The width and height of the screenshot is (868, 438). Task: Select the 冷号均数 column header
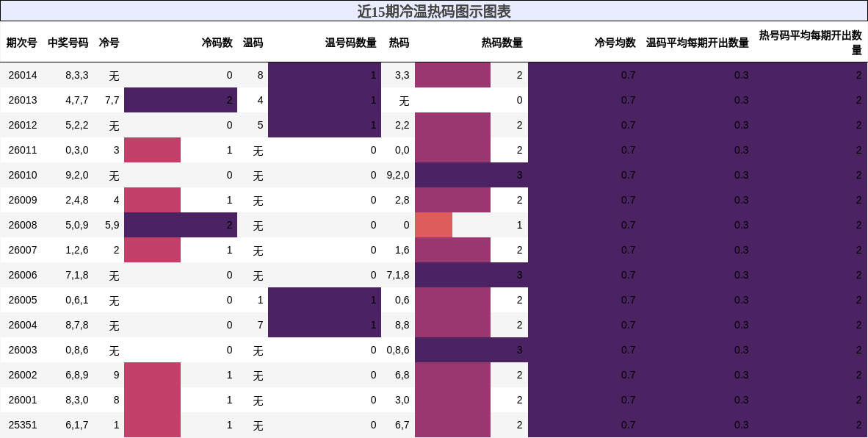615,43
